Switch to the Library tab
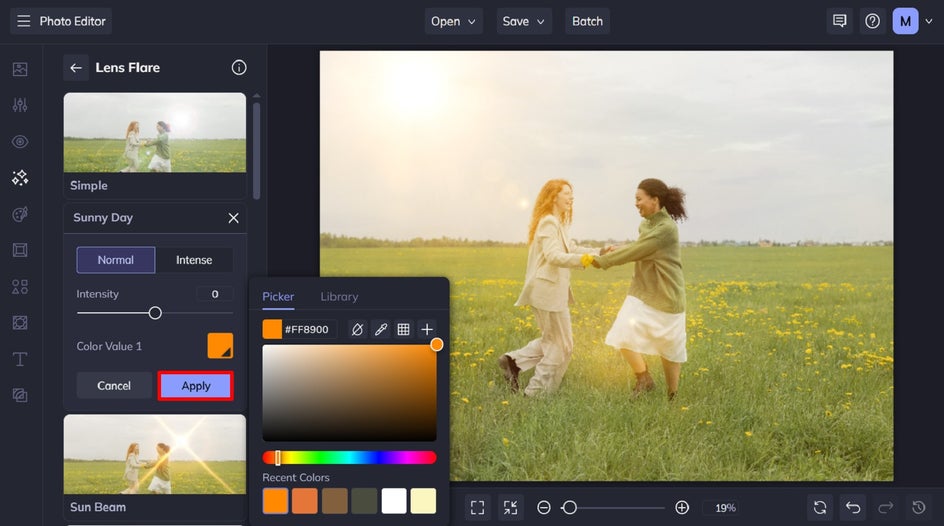The height and width of the screenshot is (526, 944). (339, 297)
